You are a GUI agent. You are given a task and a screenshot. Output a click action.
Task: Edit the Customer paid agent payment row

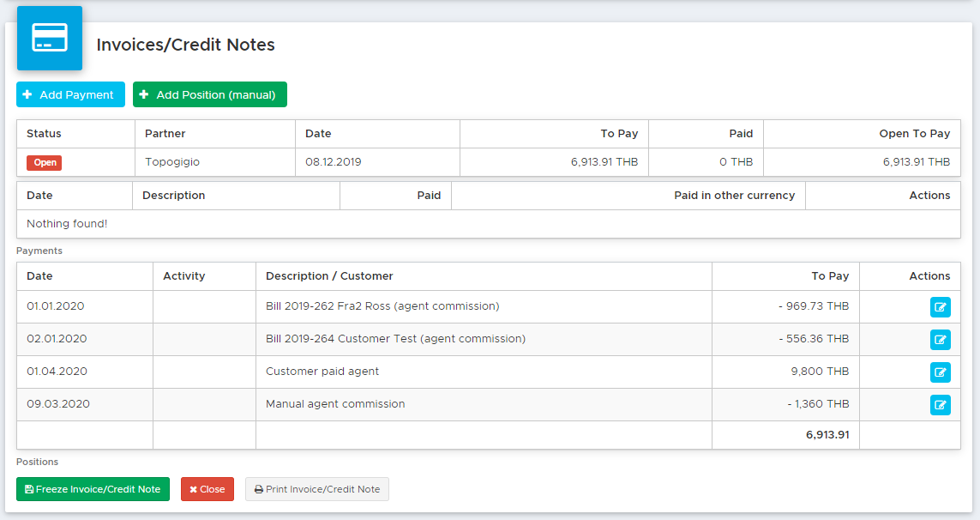tap(940, 372)
